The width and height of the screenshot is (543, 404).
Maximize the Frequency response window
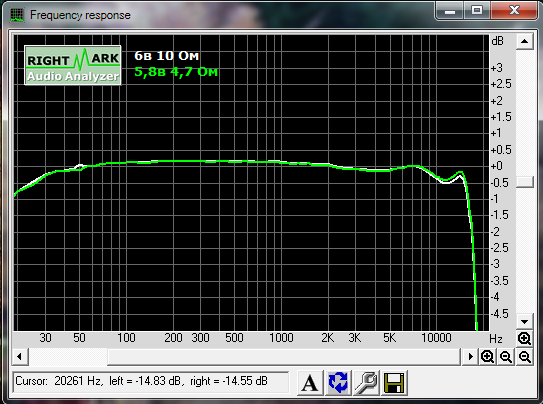pyautogui.click(x=477, y=11)
